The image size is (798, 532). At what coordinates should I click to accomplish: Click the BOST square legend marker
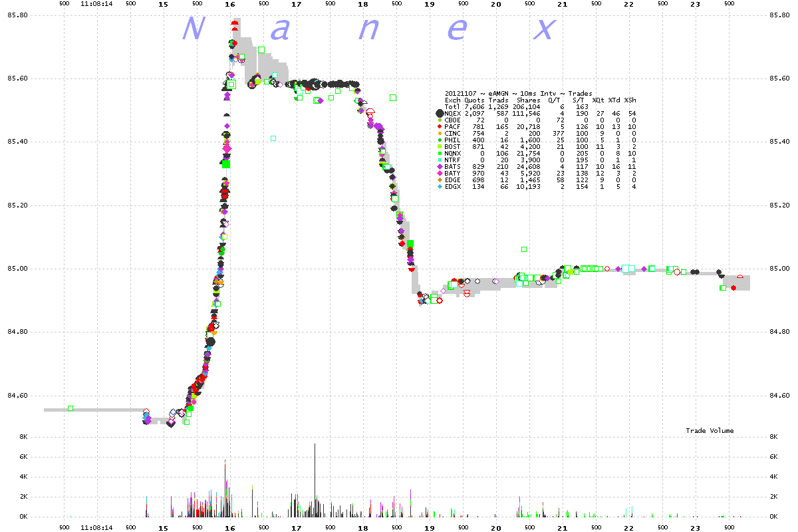[439, 146]
